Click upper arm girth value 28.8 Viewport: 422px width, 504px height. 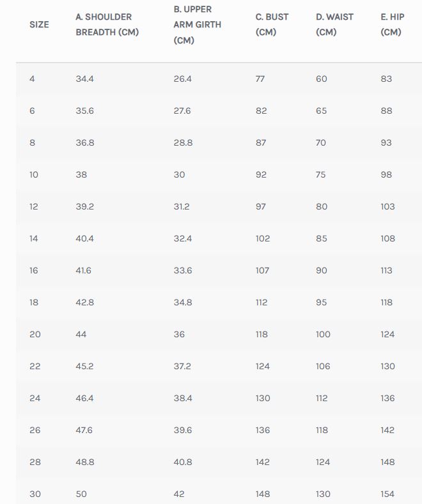click(x=183, y=142)
